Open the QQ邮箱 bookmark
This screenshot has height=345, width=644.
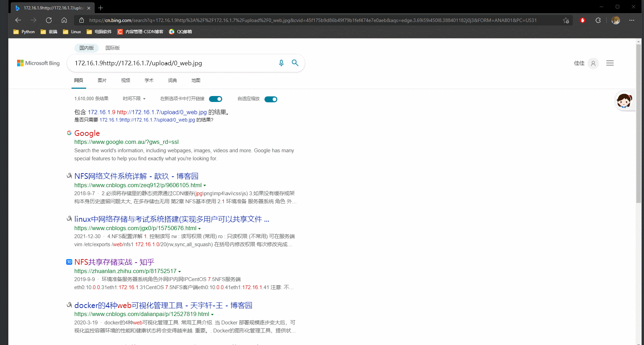[180, 32]
